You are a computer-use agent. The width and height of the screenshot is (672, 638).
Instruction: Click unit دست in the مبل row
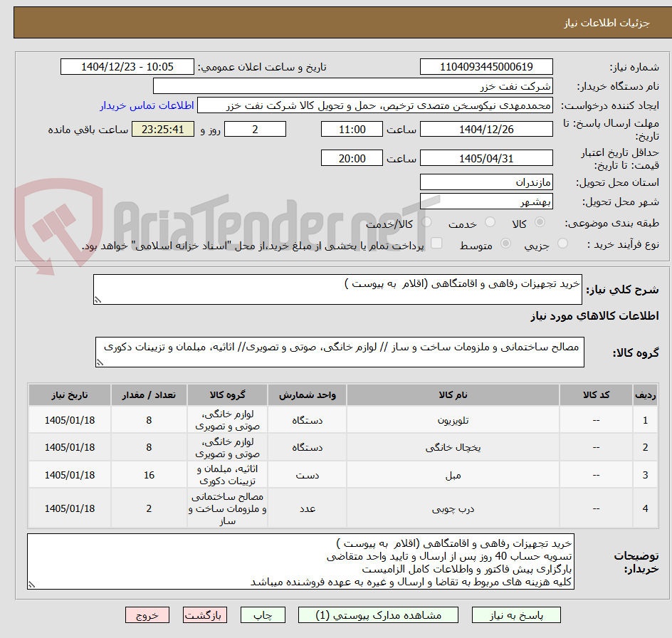pos(308,475)
